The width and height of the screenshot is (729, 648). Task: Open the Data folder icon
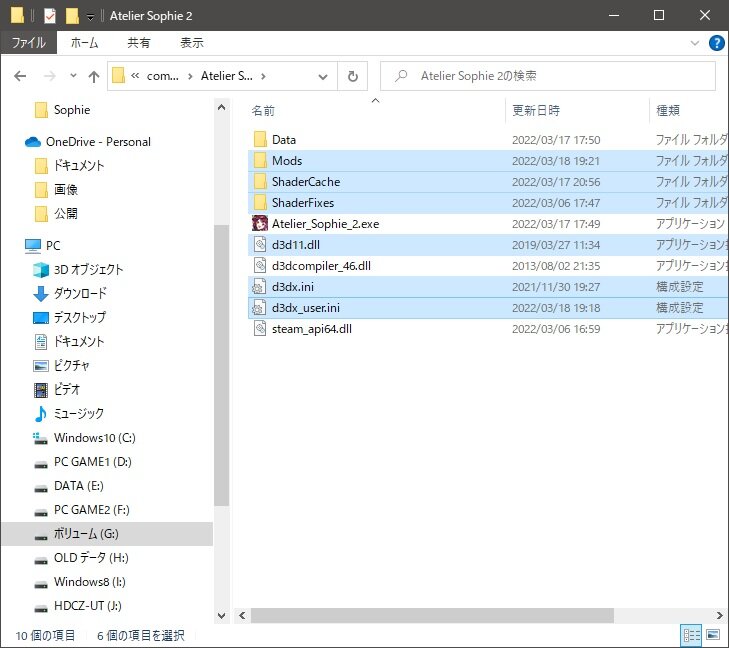coord(260,139)
